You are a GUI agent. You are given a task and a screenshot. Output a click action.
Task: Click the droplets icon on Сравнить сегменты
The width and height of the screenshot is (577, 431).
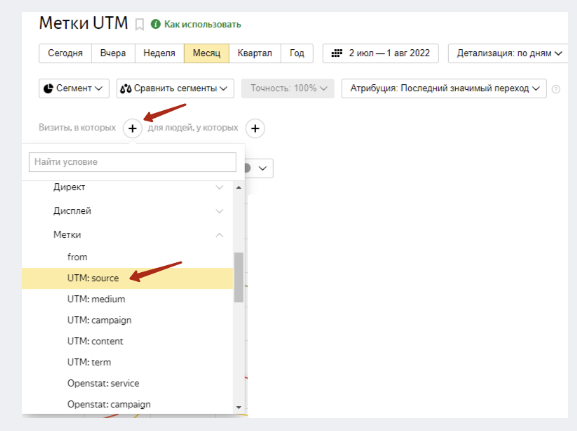(x=126, y=88)
